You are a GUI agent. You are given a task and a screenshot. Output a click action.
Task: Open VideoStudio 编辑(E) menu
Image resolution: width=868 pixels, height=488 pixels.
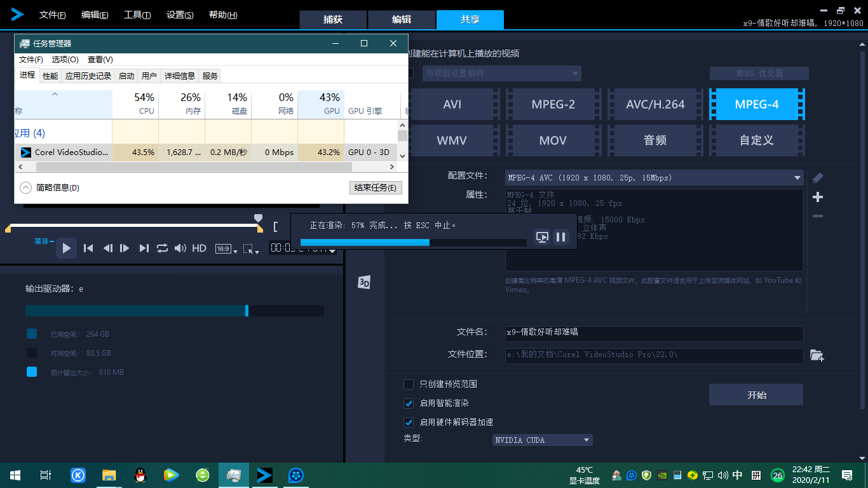95,15
